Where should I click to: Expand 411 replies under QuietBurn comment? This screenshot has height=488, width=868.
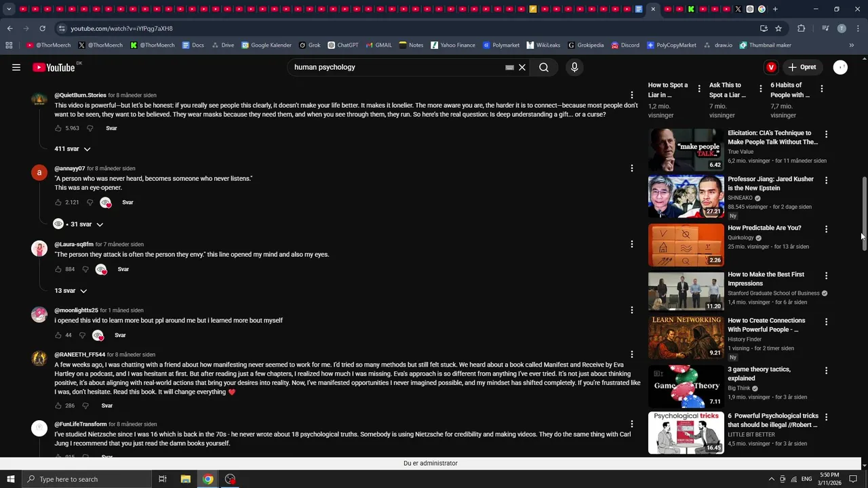(x=73, y=148)
